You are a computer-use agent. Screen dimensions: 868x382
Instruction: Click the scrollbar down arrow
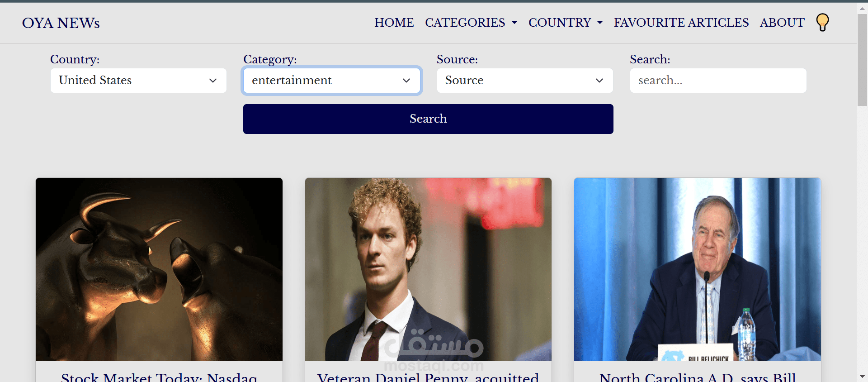coord(862,377)
